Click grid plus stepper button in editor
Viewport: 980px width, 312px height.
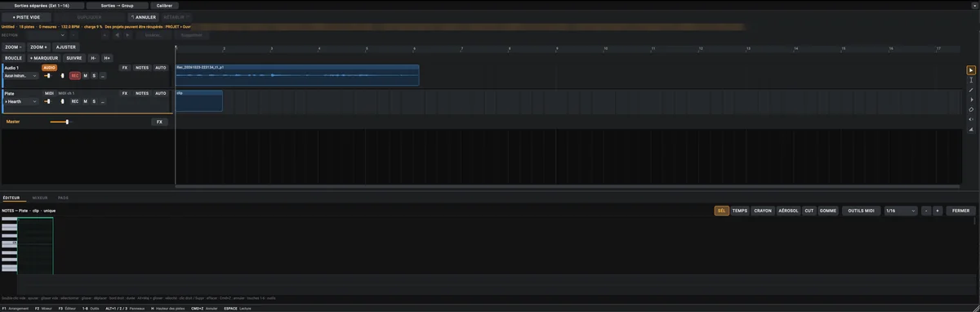938,211
